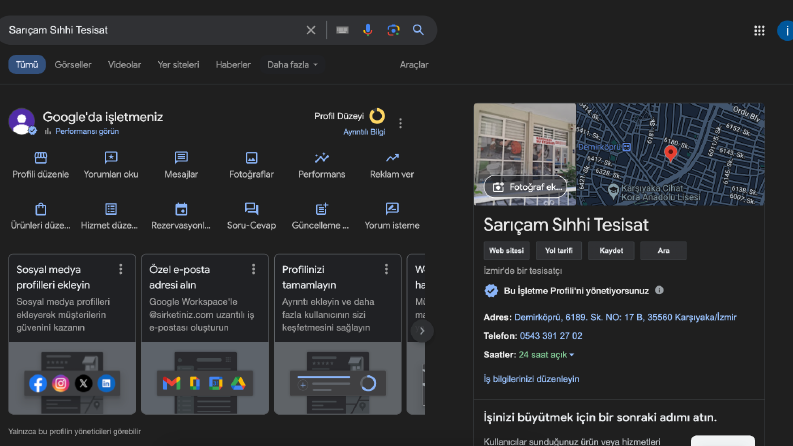Screen dimensions: 793x446
Task: Click the Fotoğraf ekle button
Action: coord(525,187)
